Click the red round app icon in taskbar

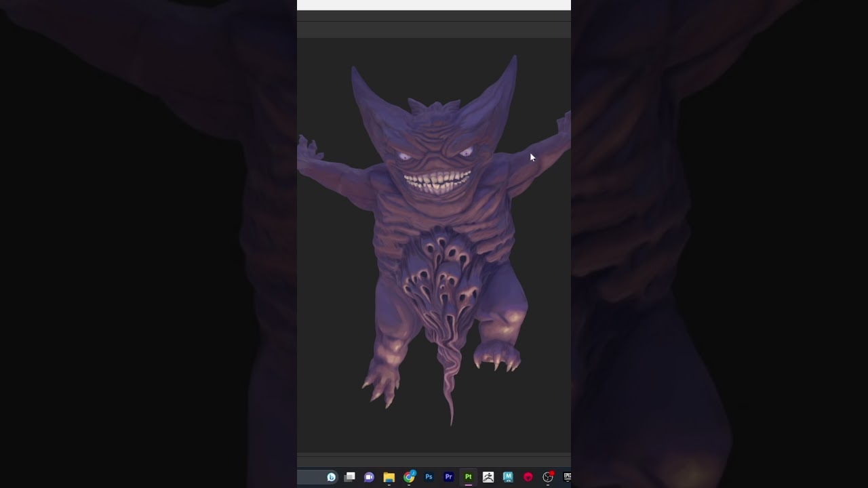click(528, 477)
